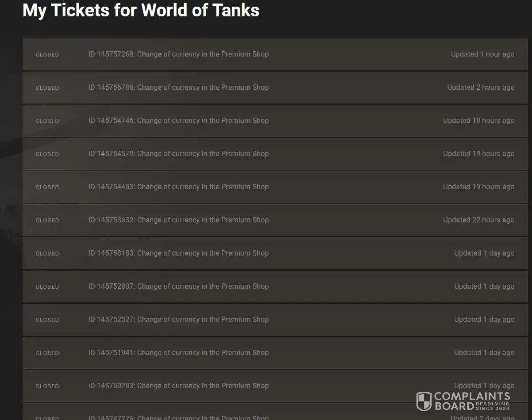This screenshot has width=532, height=420.
Task: Open ticket ID 145754453
Action: click(x=178, y=187)
